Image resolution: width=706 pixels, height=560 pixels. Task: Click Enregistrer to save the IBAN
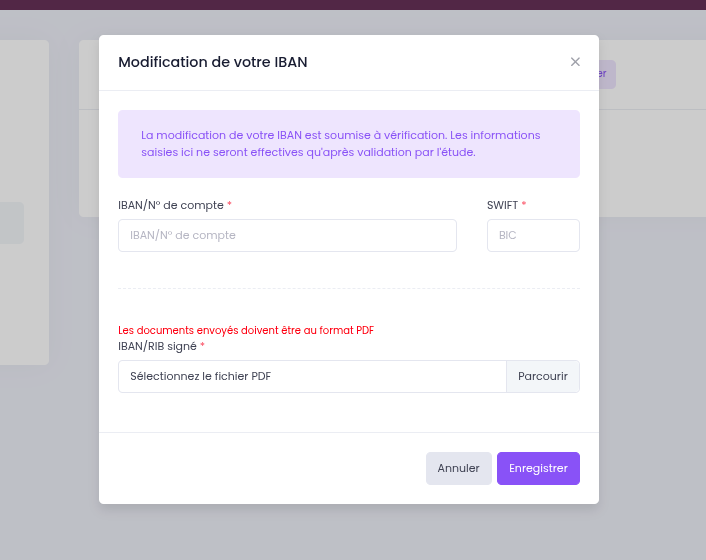[538, 468]
